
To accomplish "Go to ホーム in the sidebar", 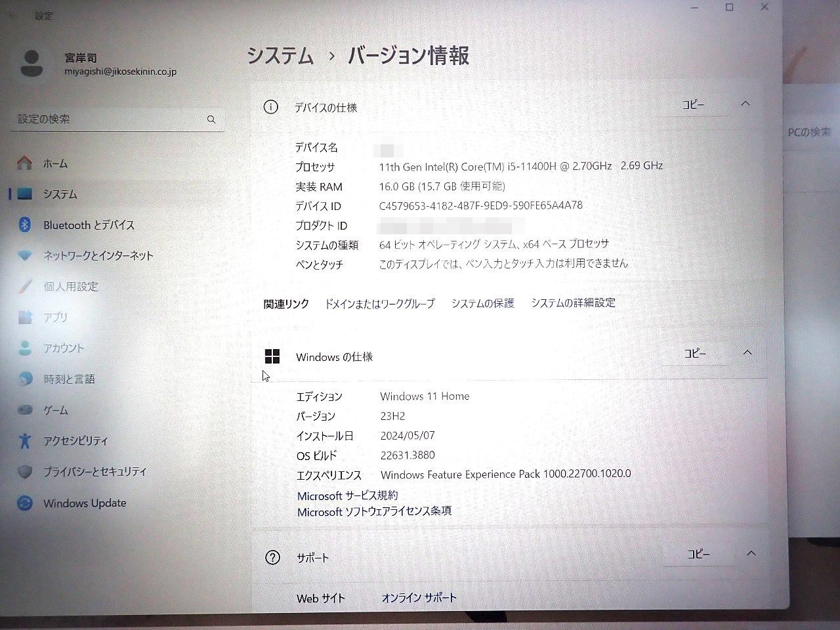I will tap(55, 163).
